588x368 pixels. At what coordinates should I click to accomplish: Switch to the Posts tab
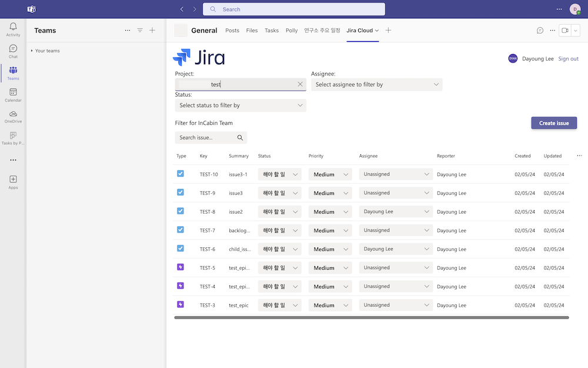coord(232,31)
